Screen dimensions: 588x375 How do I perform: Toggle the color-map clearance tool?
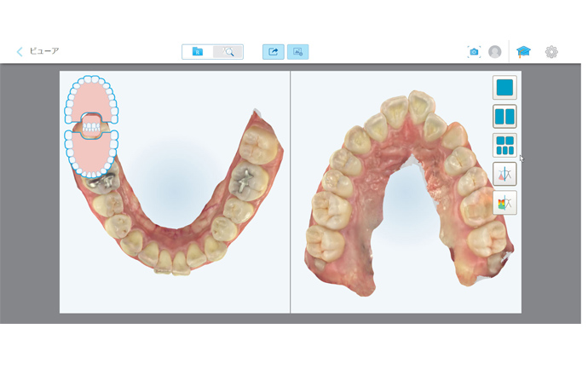point(504,203)
